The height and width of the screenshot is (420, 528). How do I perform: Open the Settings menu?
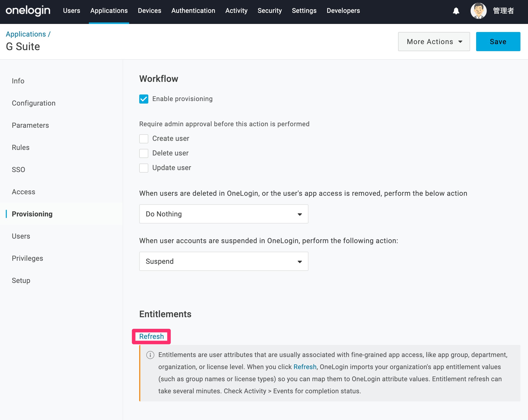(x=304, y=11)
